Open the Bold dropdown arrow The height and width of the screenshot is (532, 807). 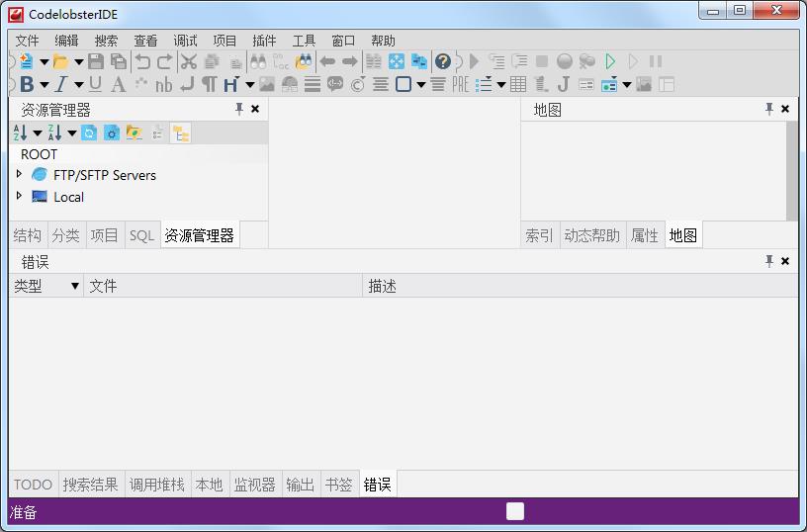[x=45, y=85]
